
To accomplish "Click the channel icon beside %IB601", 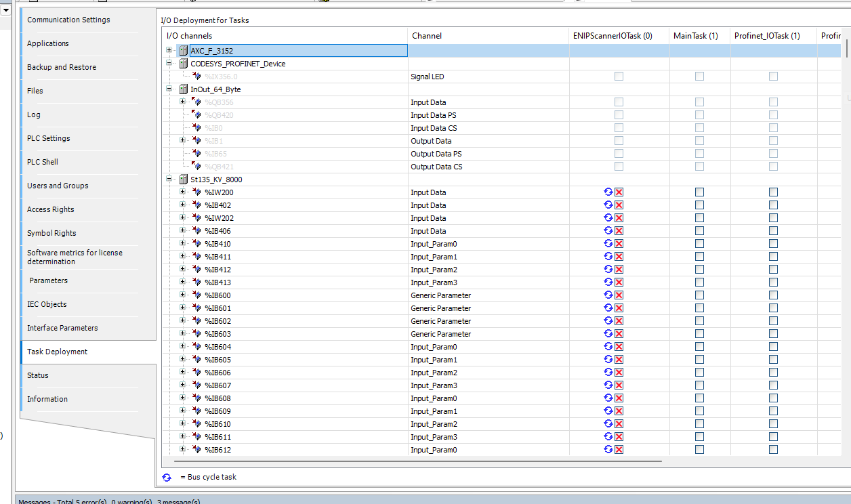I will point(196,308).
